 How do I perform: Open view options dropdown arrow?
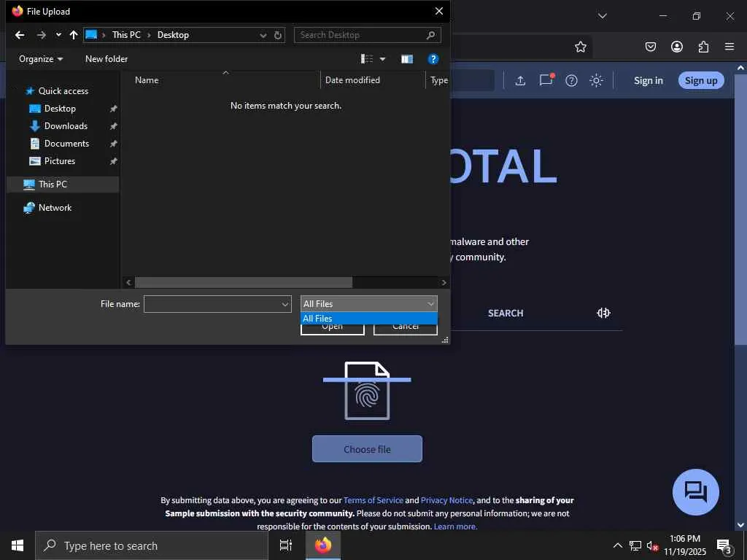[382, 59]
